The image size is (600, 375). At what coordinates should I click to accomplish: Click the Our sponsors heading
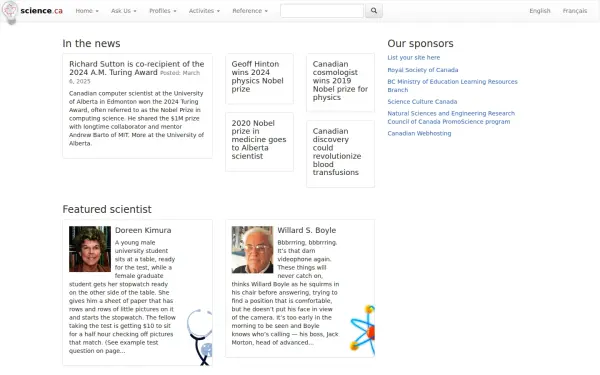(x=420, y=44)
